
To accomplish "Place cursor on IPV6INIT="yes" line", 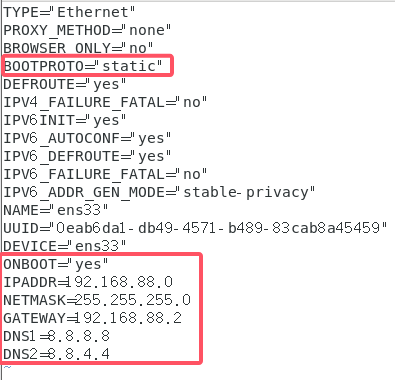I will click(x=65, y=120).
